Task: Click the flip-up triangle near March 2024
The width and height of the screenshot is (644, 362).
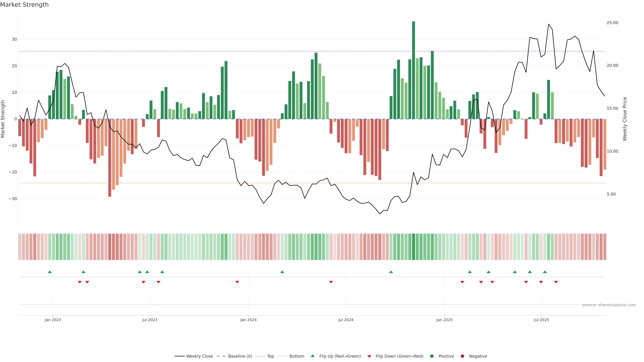Action: (x=282, y=272)
